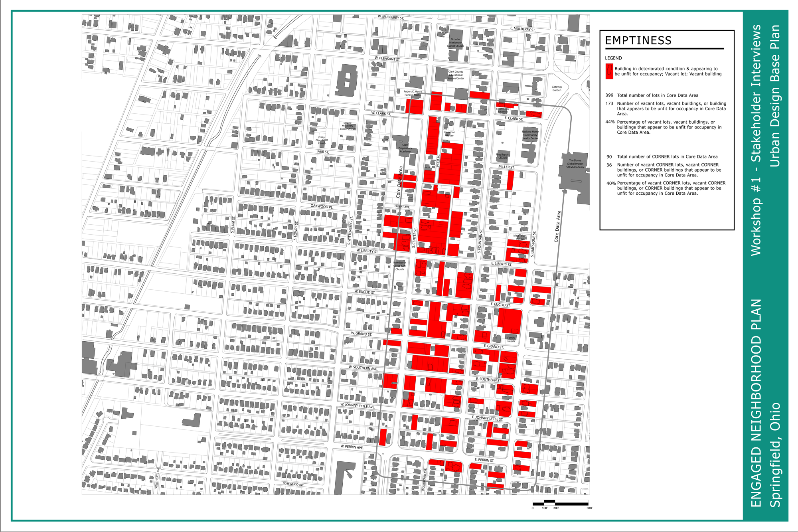Click the 40% CORNER vacancy percentage
Viewport: 798px width, 532px height.
point(611,183)
